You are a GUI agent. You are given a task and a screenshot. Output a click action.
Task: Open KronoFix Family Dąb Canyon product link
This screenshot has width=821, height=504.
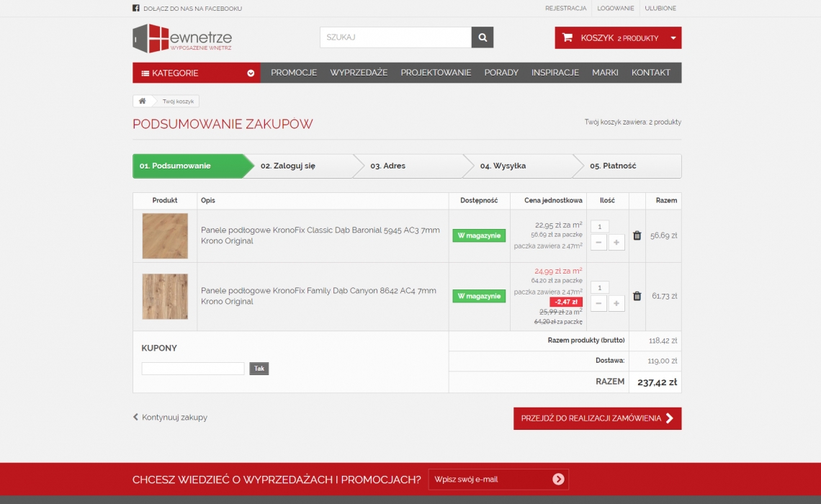(318, 296)
